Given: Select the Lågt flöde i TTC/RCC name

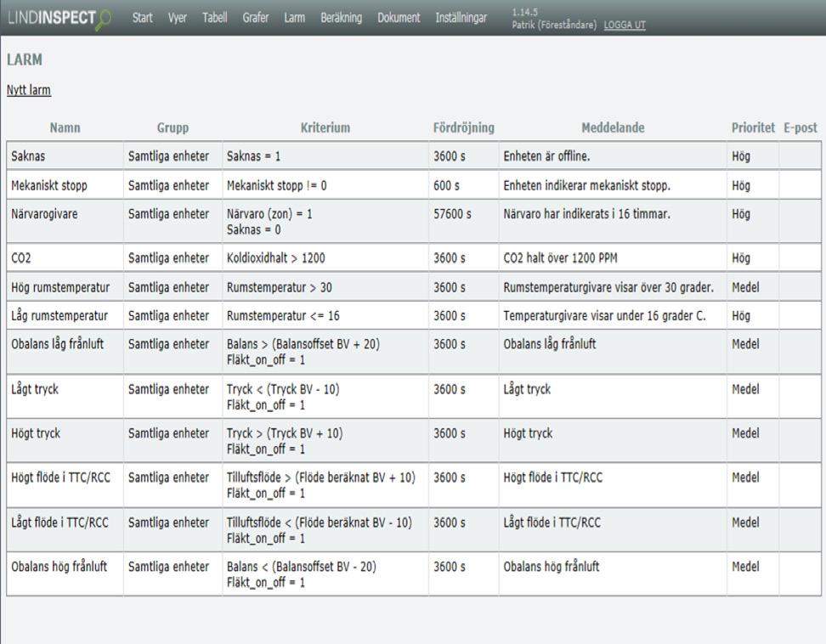Looking at the screenshot, I should (x=59, y=523).
